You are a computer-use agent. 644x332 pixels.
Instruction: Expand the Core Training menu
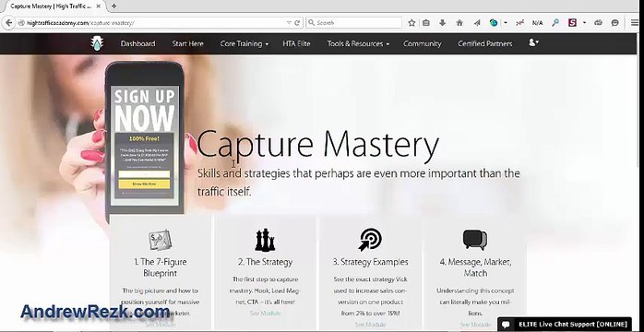coord(244,43)
